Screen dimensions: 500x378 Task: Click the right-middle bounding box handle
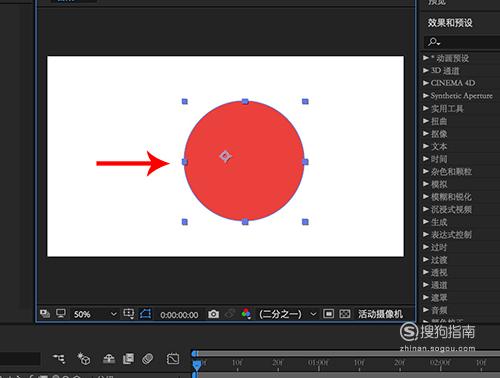[305, 162]
